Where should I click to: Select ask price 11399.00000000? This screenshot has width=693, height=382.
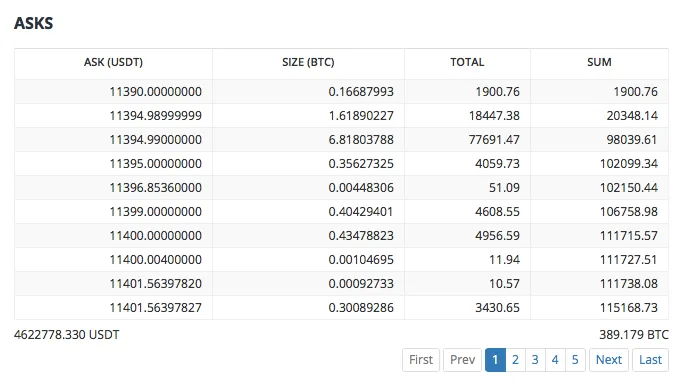pos(156,211)
